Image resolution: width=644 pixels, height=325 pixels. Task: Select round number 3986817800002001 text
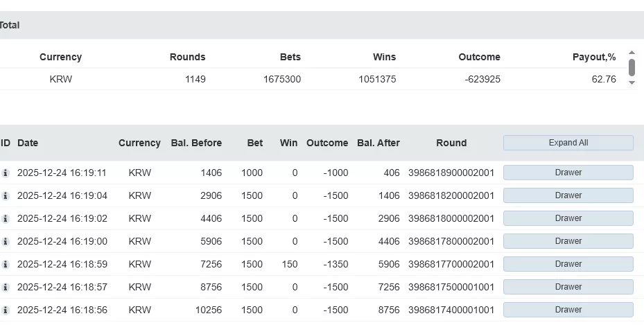click(451, 241)
